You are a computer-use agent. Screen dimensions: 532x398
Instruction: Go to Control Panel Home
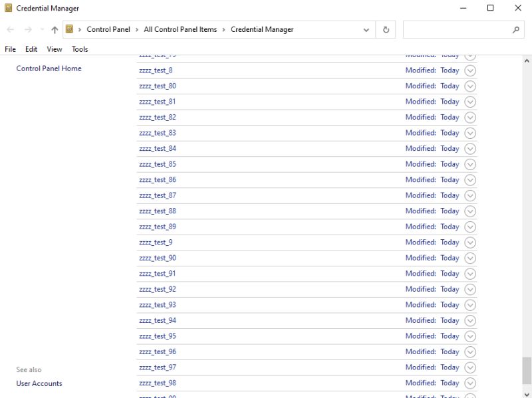[x=49, y=68]
